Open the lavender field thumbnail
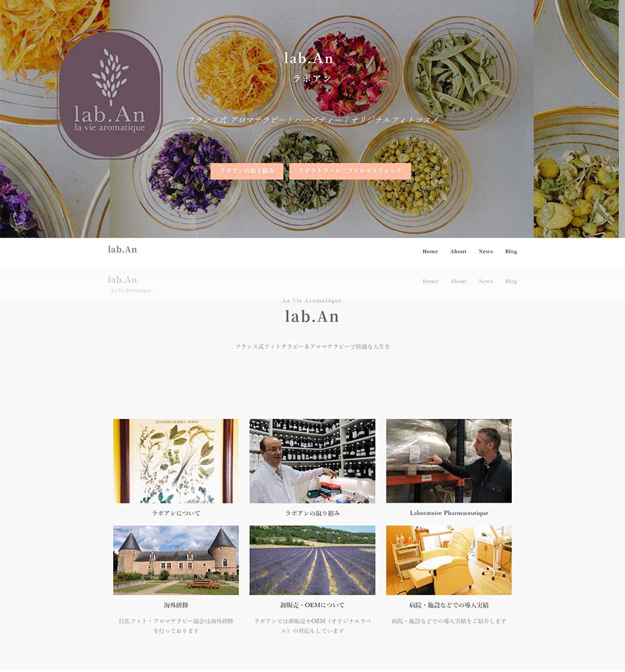The width and height of the screenshot is (625, 672). pyautogui.click(x=312, y=560)
